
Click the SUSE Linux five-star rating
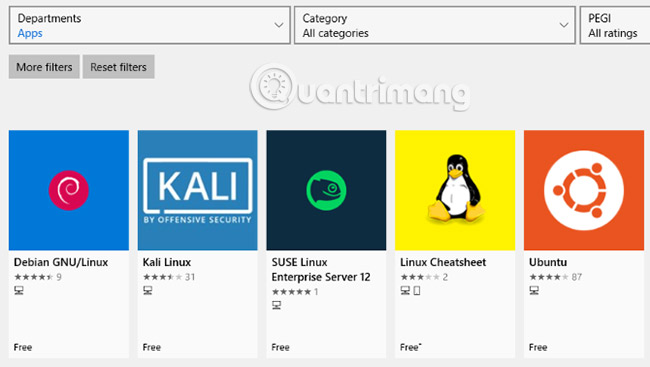(291, 292)
